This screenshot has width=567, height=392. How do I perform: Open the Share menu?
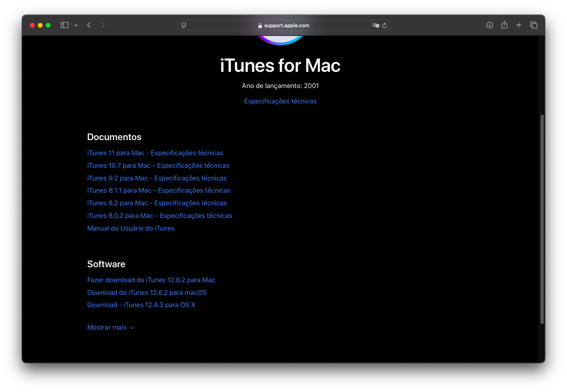pos(504,25)
